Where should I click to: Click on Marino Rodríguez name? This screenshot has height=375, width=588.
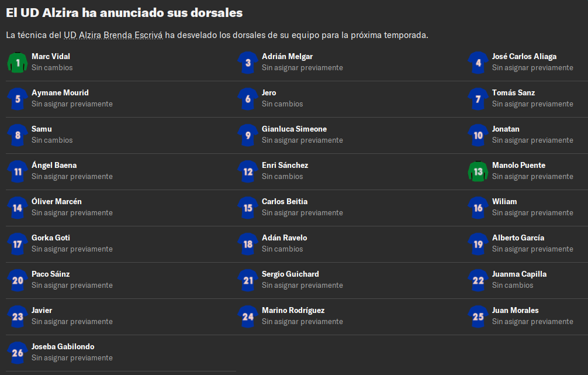pos(293,310)
